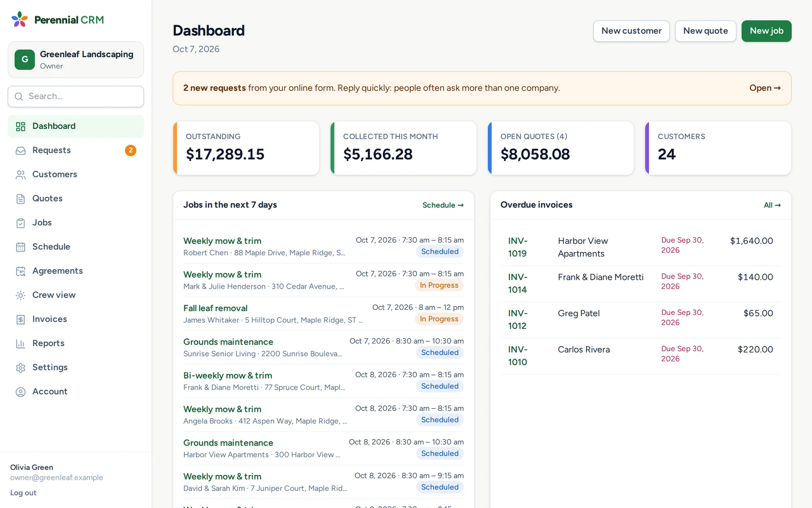Click the Agreements icon in sidebar
This screenshot has height=508, width=812.
pyautogui.click(x=21, y=271)
